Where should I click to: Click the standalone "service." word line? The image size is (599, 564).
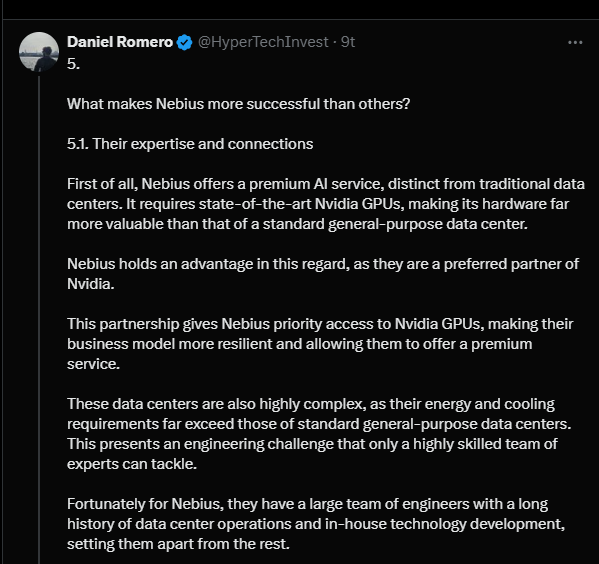(93, 364)
